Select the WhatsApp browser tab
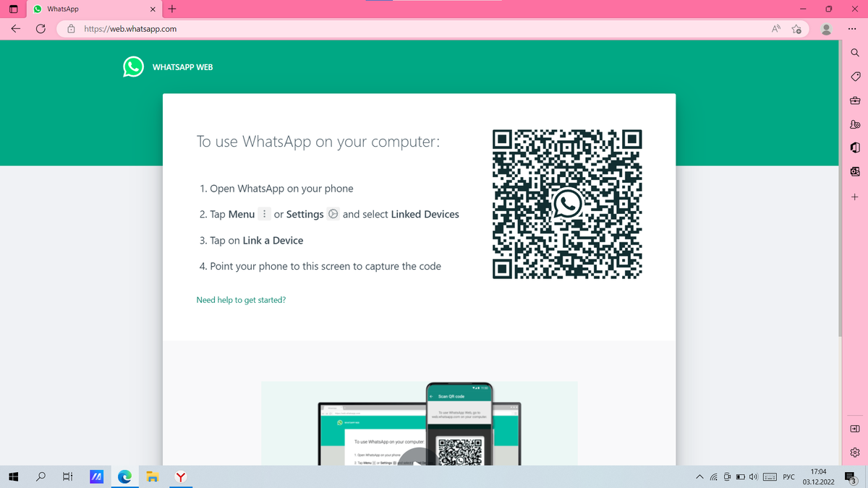Screen dimensions: 868x488 point(94,9)
